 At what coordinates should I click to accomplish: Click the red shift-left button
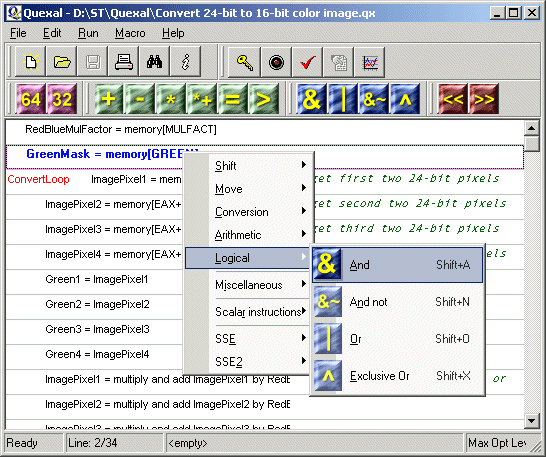click(453, 99)
